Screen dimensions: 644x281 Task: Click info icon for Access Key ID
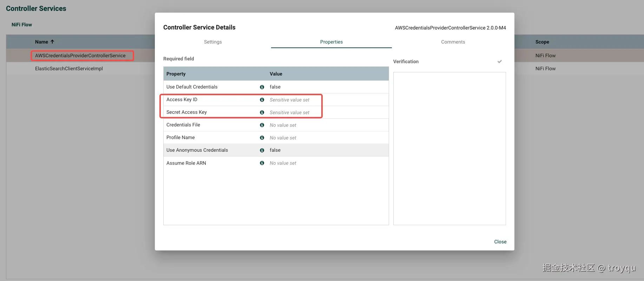262,100
